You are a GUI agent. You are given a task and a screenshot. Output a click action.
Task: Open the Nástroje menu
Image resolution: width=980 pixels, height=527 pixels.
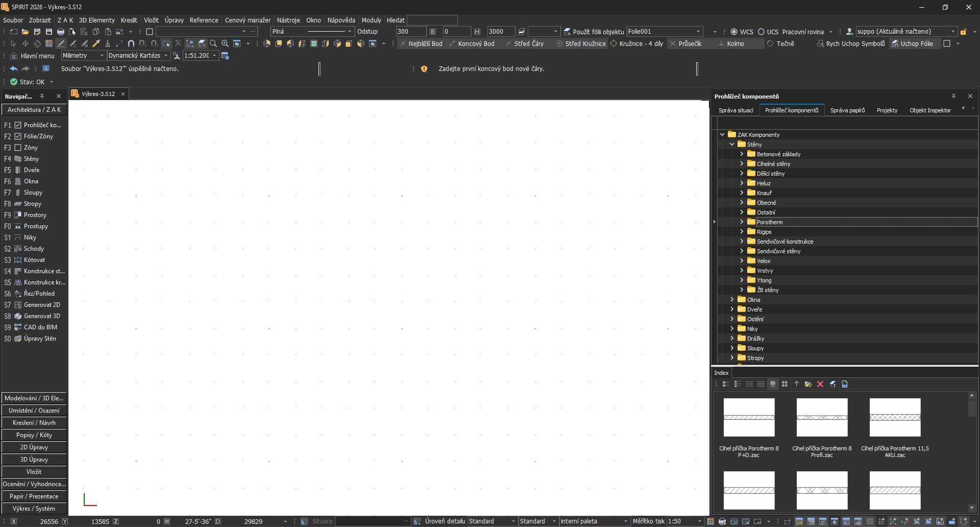click(x=288, y=20)
